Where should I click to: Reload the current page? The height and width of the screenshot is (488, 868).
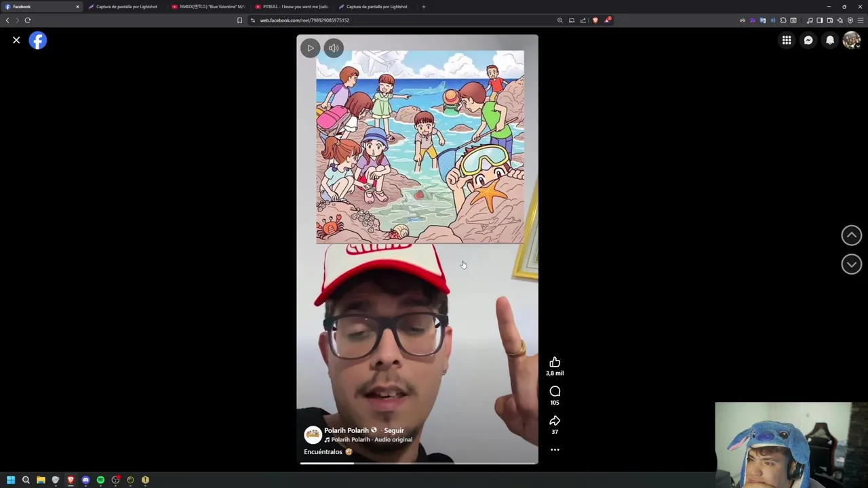point(28,20)
